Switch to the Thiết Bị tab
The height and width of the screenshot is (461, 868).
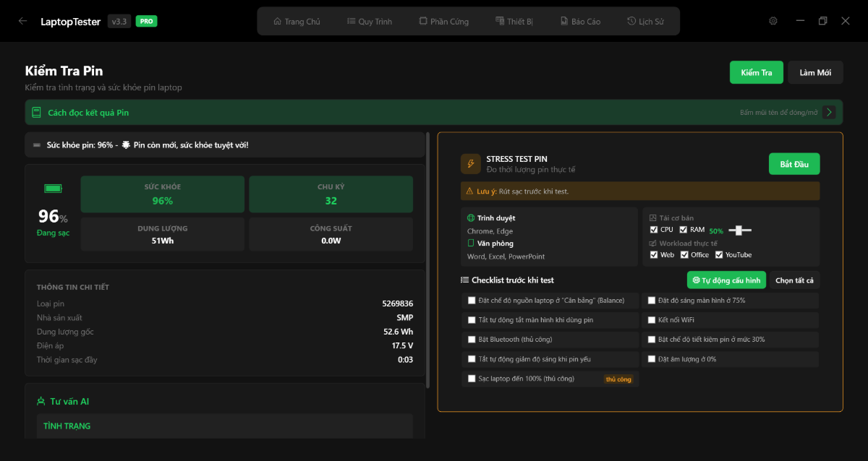514,21
